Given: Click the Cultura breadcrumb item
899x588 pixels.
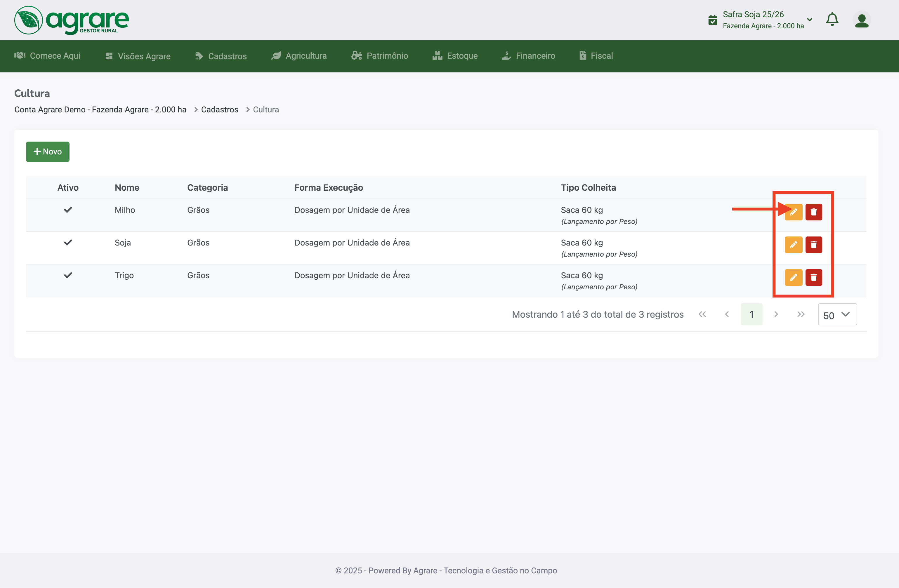Looking at the screenshot, I should pyautogui.click(x=266, y=109).
